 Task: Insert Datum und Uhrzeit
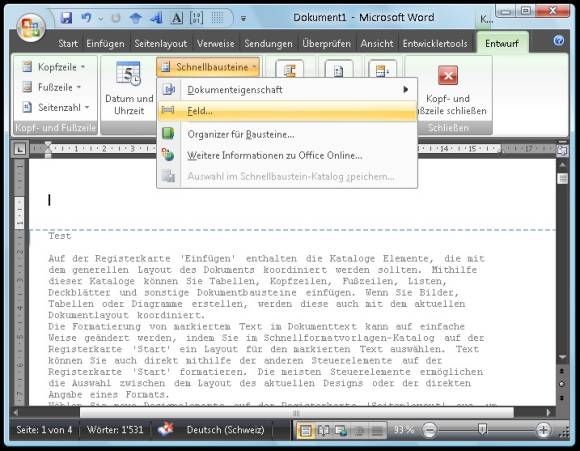129,89
